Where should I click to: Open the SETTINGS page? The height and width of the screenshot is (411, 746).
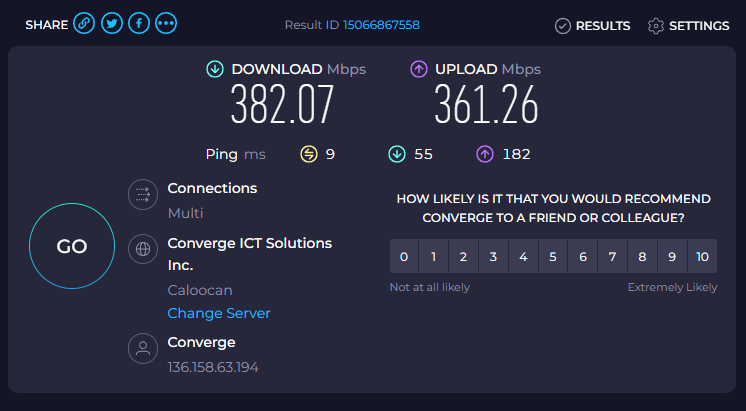tap(699, 26)
